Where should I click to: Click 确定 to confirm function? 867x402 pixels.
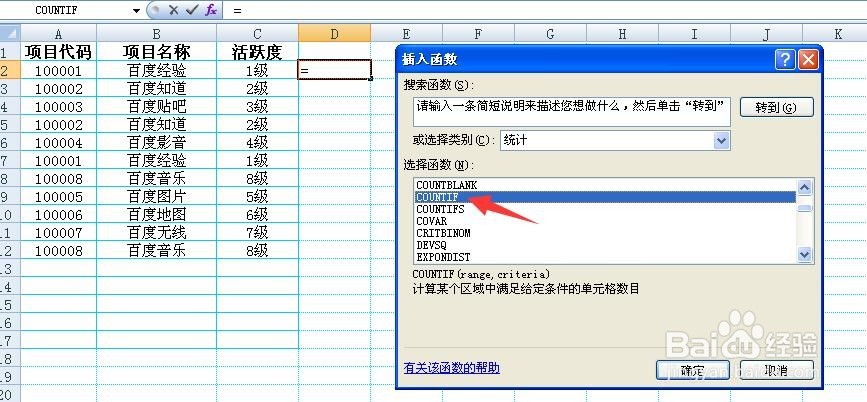692,370
